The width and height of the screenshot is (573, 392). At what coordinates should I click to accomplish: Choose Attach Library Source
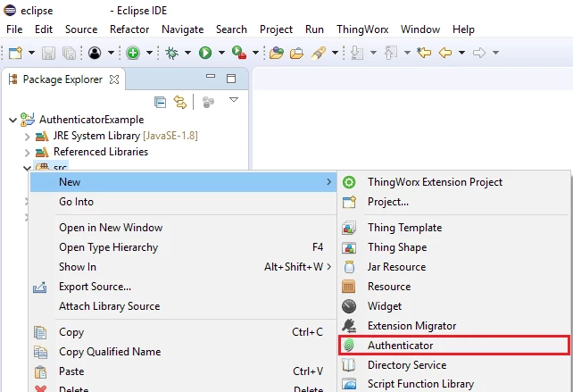coord(183,306)
